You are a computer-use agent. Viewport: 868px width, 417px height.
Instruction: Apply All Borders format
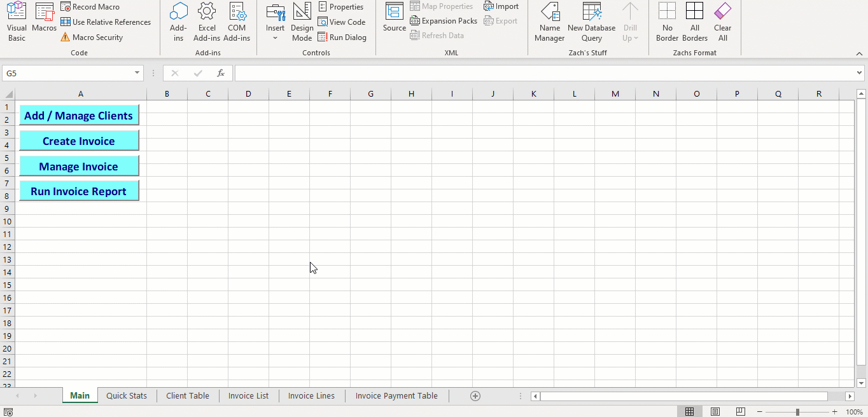[695, 22]
